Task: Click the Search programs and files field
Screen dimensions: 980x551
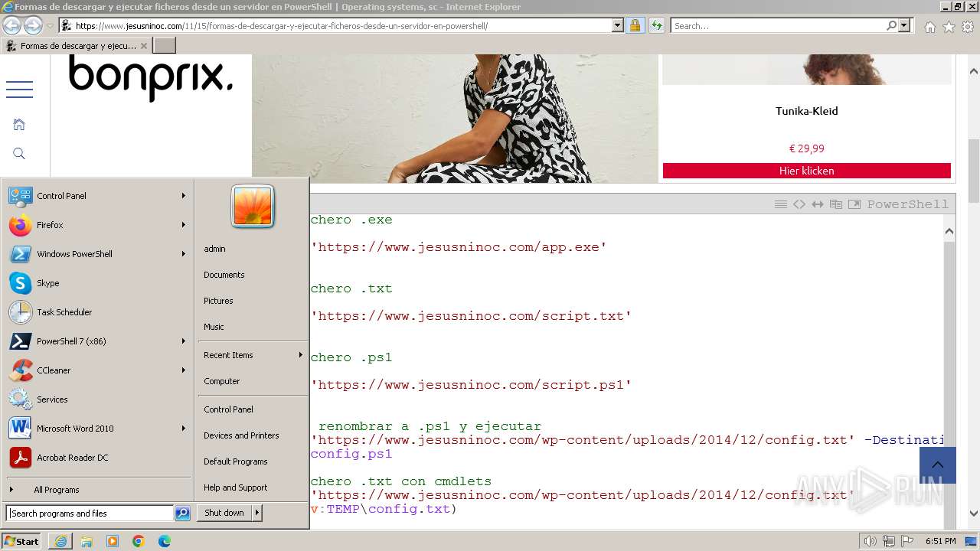Action: point(90,514)
